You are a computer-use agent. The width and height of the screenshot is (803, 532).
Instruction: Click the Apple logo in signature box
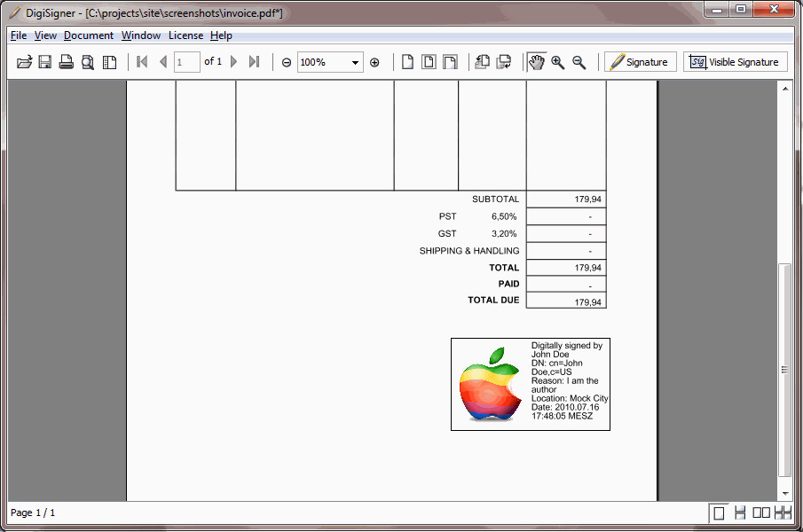pos(489,385)
